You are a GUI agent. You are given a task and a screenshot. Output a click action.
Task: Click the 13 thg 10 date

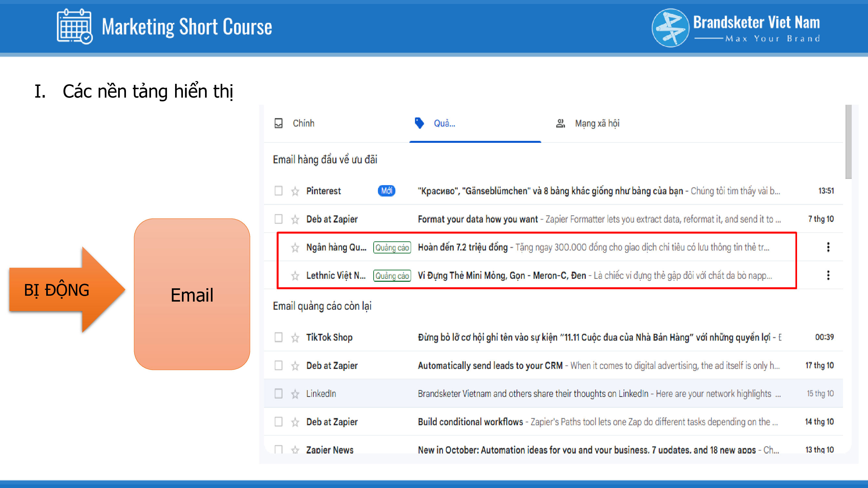click(x=820, y=450)
